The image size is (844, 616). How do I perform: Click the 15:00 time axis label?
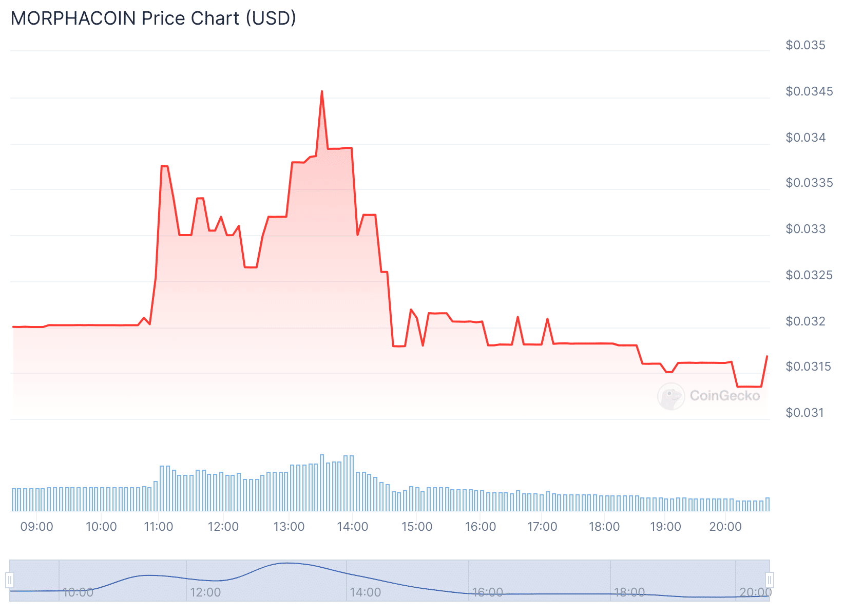tap(417, 527)
